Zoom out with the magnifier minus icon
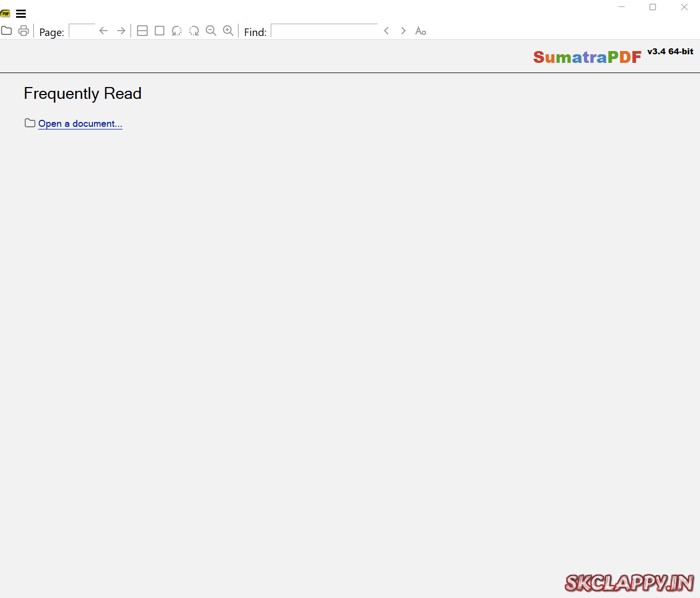Screen dimensions: 700x598 (x=211, y=31)
